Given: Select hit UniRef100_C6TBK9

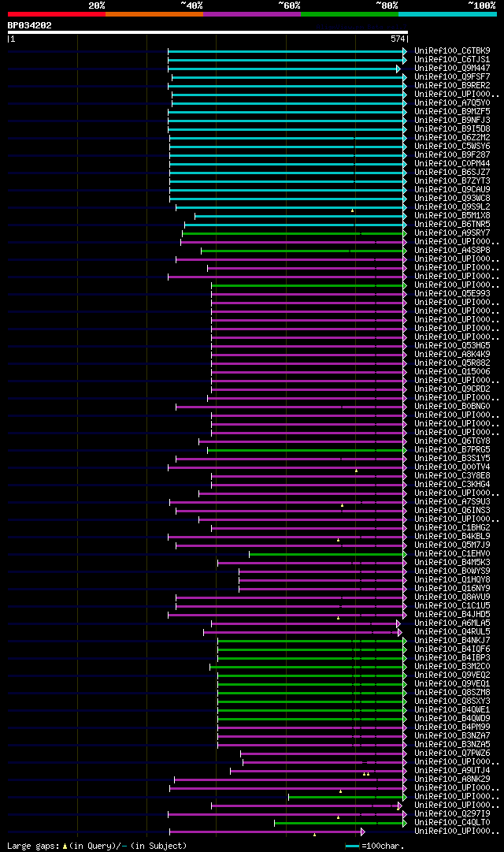Looking at the screenshot, I should (452, 51).
